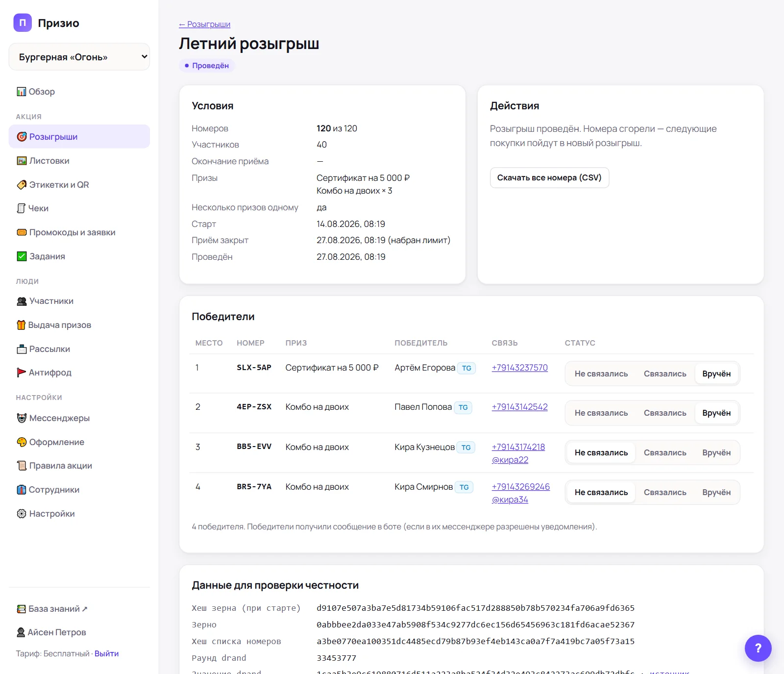Click the Настройки gear icon
The image size is (784, 674).
[x=22, y=514]
